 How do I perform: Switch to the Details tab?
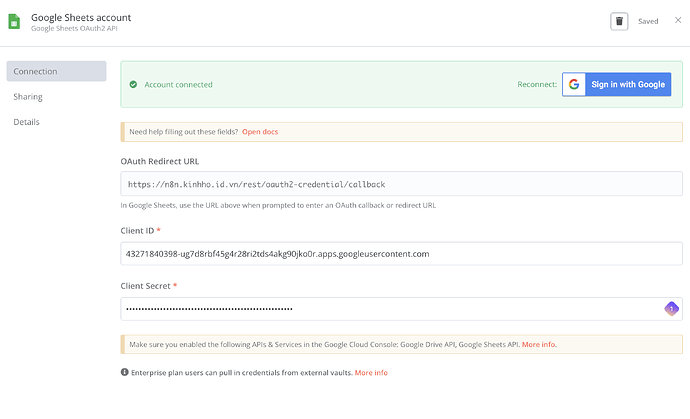point(26,122)
